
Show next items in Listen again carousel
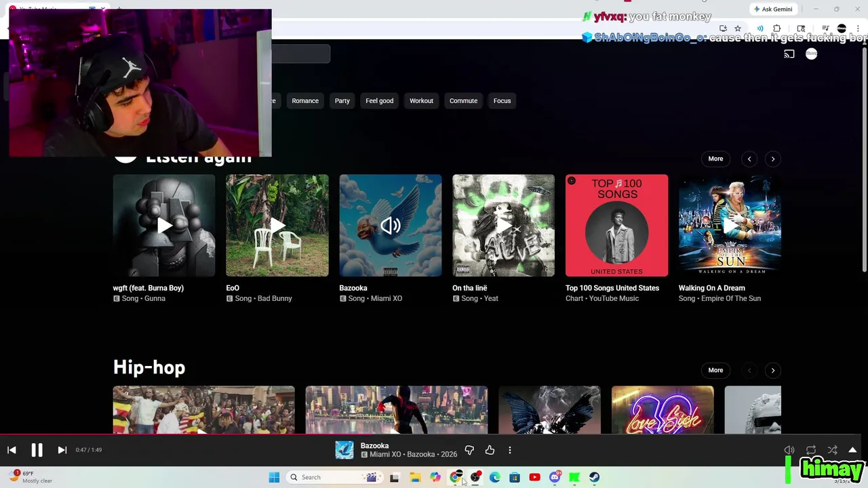click(772, 159)
